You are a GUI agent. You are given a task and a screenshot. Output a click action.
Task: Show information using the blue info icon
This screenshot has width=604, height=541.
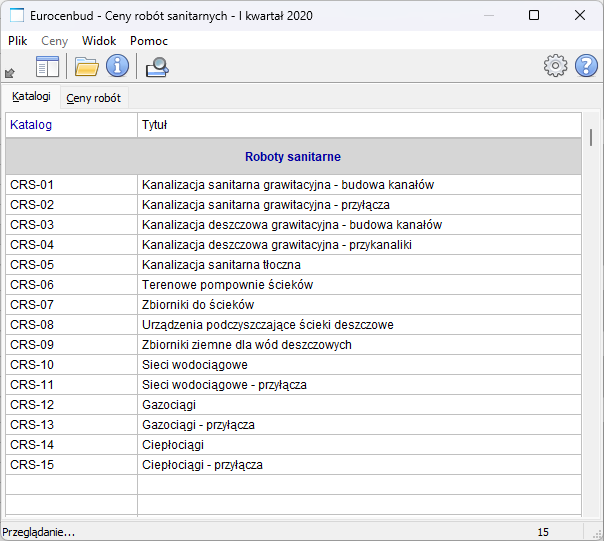[x=118, y=67]
